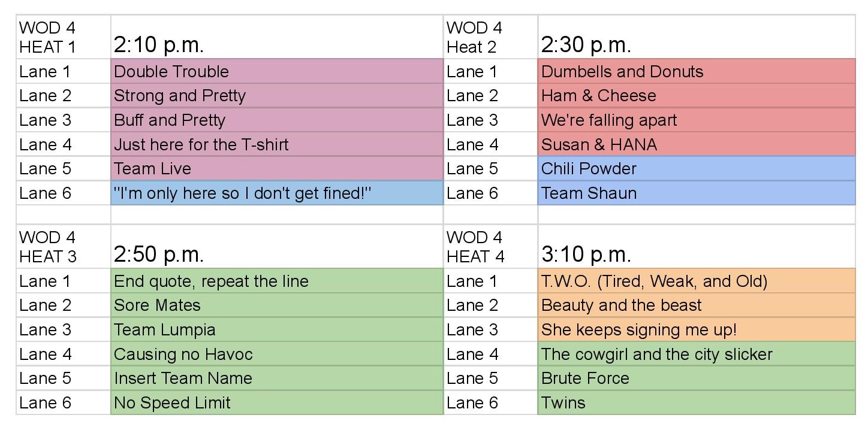Image resolution: width=868 pixels, height=427 pixels.
Task: Select the blue "I'm only here so I don't get fined!" cell
Action: (x=276, y=193)
